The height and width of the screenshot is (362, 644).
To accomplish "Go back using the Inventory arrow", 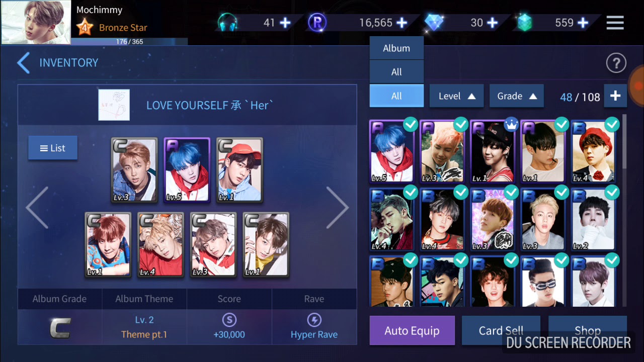I will coord(23,63).
